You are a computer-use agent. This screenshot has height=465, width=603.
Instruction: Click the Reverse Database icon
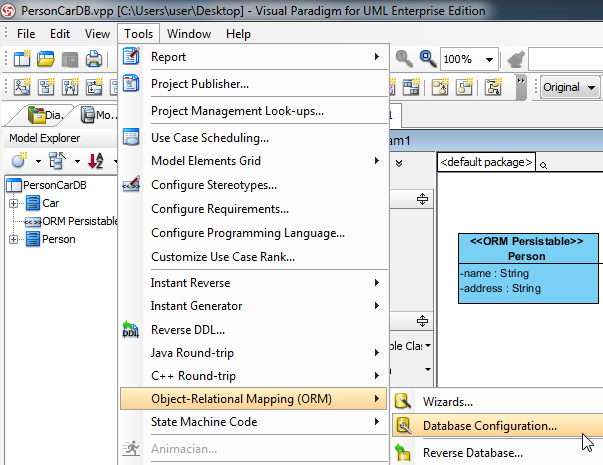[403, 452]
